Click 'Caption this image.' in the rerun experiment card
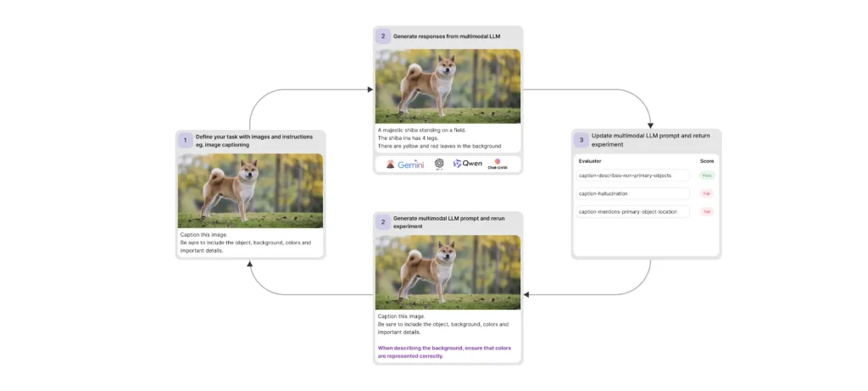 [x=401, y=316]
